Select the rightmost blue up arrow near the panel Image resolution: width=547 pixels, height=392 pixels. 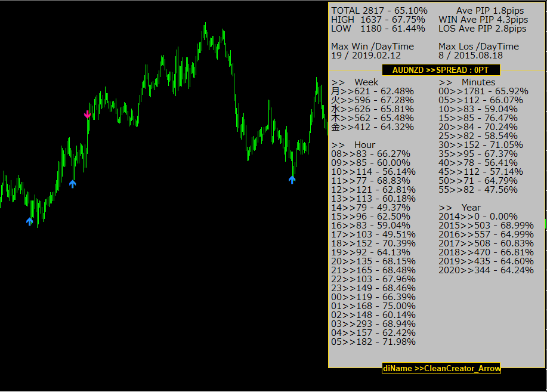tap(292, 180)
